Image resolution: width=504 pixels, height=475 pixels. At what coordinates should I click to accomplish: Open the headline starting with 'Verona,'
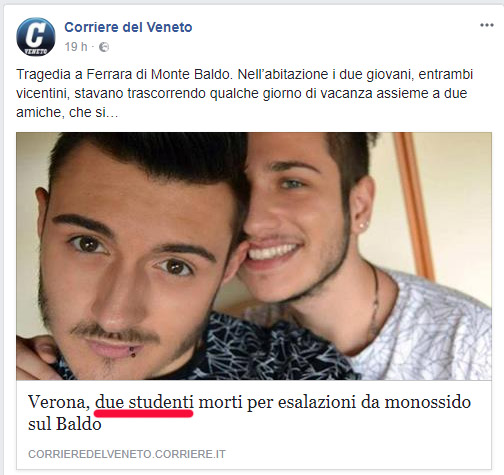(249, 413)
